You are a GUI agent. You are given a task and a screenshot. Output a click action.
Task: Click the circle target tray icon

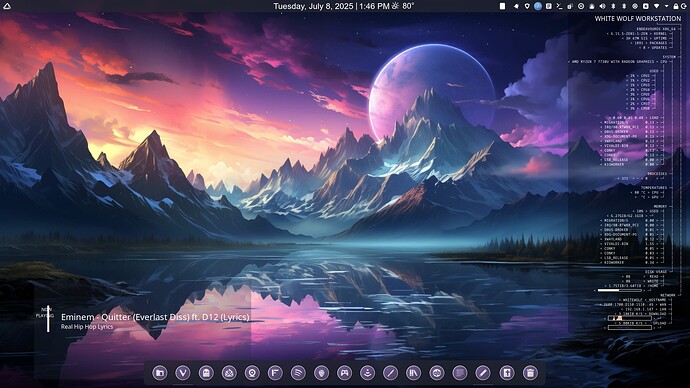(581, 6)
